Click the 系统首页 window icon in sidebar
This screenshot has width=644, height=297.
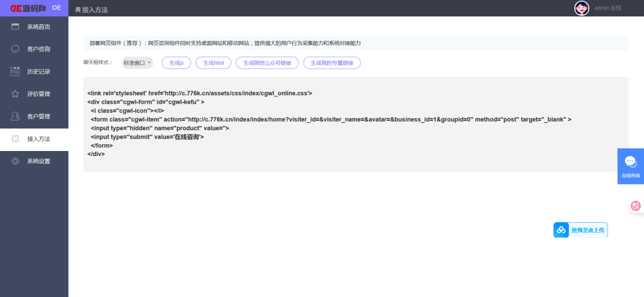[x=15, y=26]
